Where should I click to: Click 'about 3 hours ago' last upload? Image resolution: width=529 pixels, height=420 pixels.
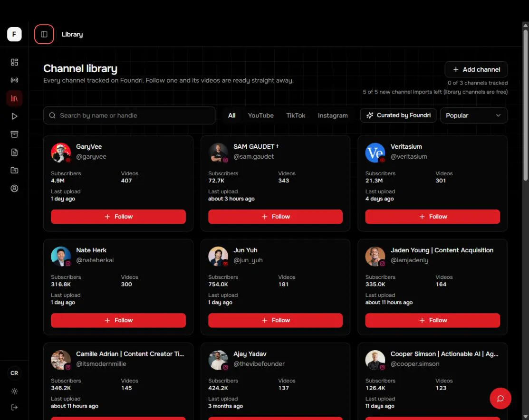(x=231, y=199)
